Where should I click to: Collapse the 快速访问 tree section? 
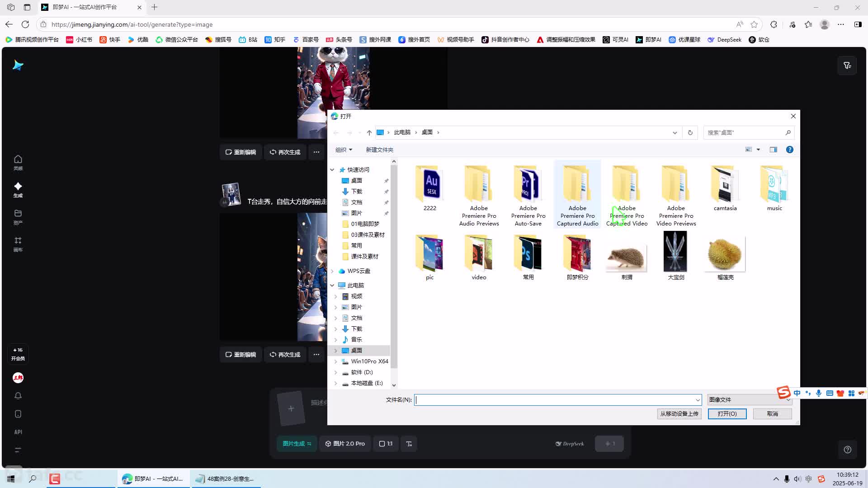point(332,170)
